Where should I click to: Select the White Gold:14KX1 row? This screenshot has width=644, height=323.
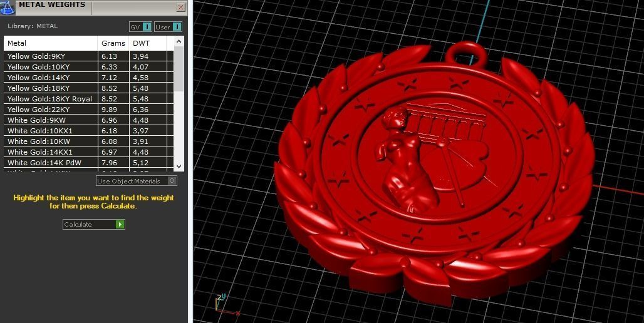point(88,152)
